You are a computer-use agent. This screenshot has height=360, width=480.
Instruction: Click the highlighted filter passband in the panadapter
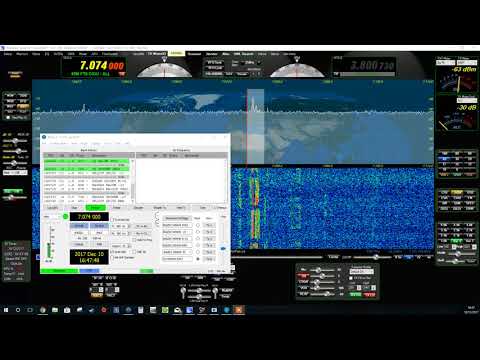point(255,127)
